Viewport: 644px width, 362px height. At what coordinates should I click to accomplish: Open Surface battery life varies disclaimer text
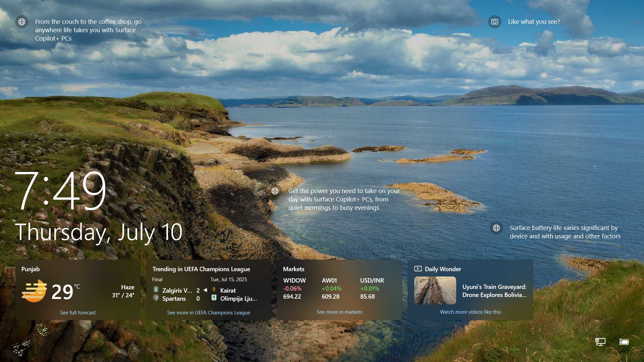click(565, 232)
